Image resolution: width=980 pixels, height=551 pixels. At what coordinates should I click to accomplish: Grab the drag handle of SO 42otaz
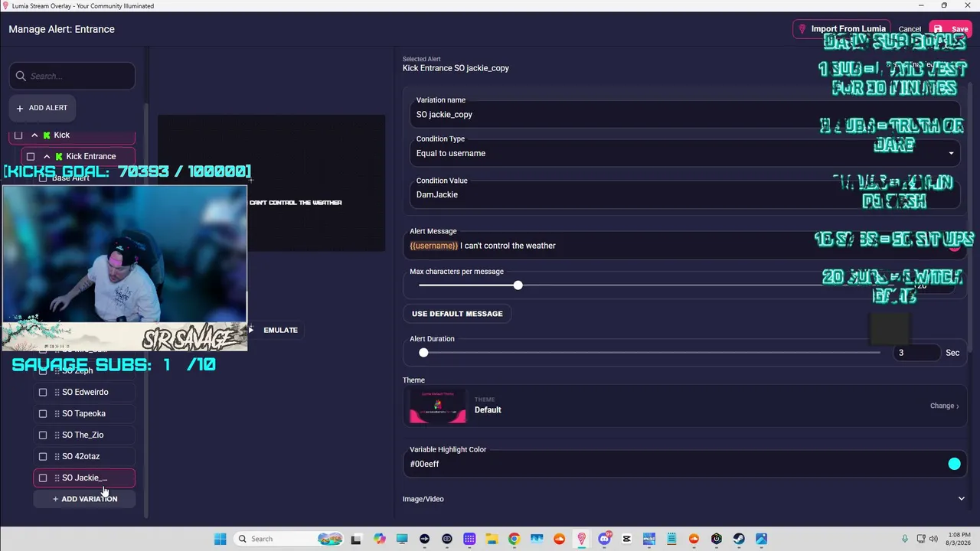pos(57,456)
